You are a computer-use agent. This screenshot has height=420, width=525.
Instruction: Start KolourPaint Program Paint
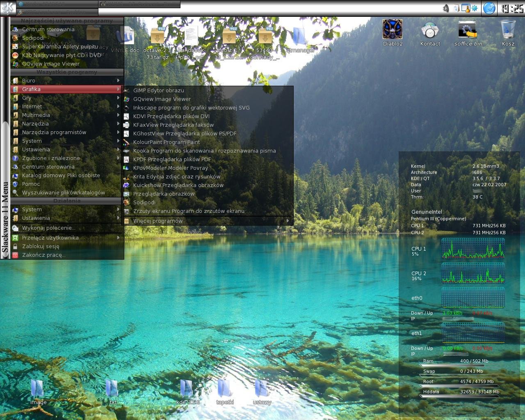tap(208, 142)
